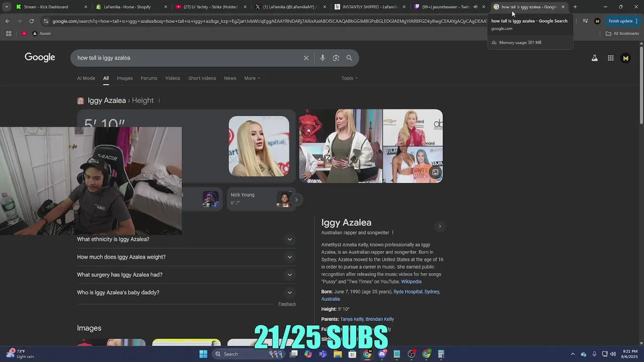Open the Iggy Azalea knowledge panel arrow
Screen dimensions: 644x362
point(440,226)
